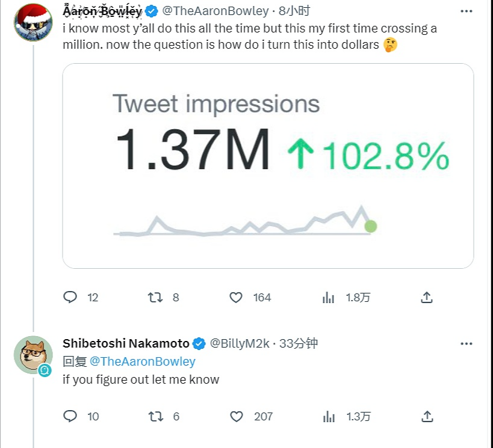Viewport: 493px width, 448px height.
Task: Like Shibetoshi Nakamoto's reply
Action: (236, 416)
